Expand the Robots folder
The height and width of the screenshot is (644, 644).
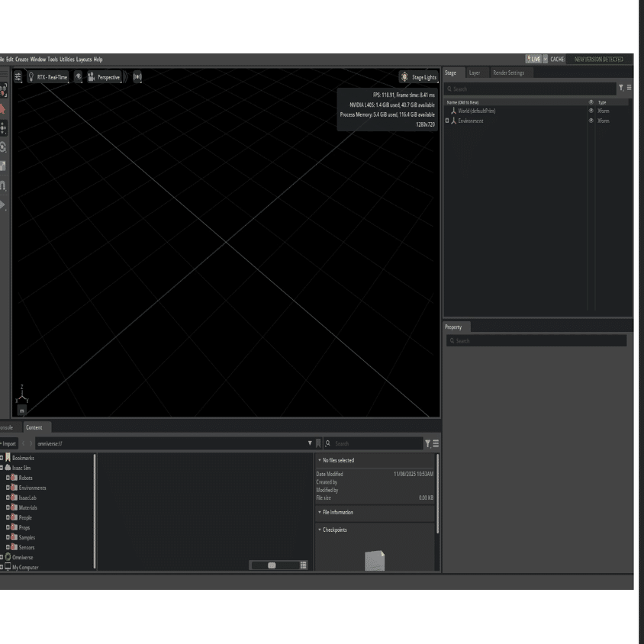click(8, 477)
